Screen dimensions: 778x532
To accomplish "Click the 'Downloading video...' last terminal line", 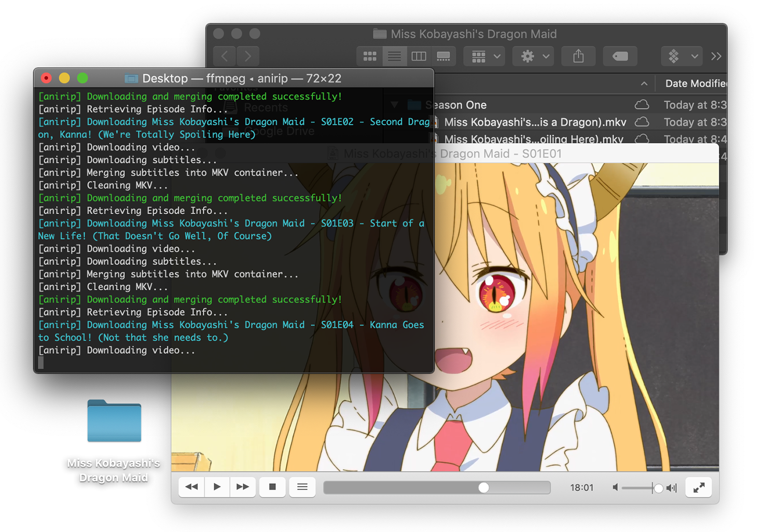I will click(117, 351).
